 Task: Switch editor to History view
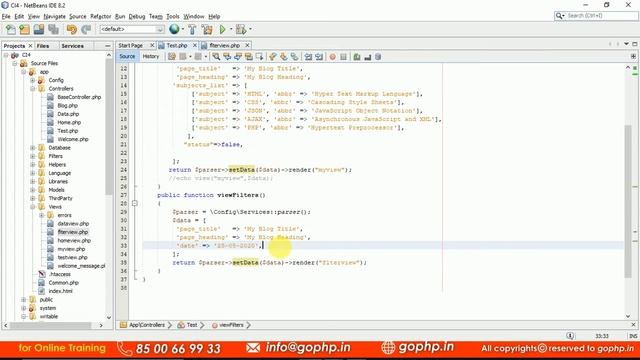(151, 56)
